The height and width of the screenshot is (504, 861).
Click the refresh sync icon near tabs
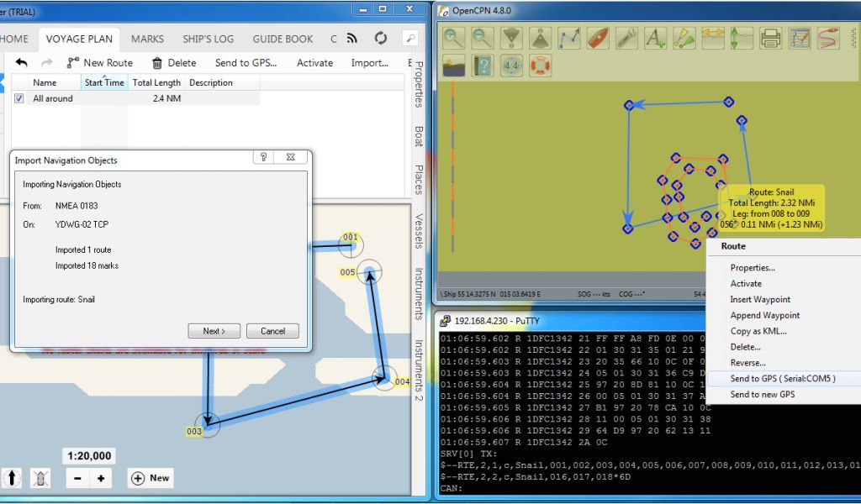pos(381,39)
